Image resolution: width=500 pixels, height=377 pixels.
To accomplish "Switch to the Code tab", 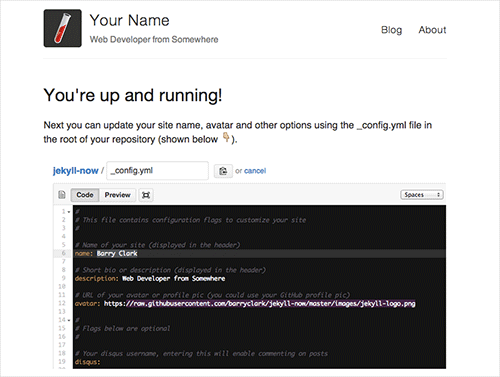I will pyautogui.click(x=85, y=195).
